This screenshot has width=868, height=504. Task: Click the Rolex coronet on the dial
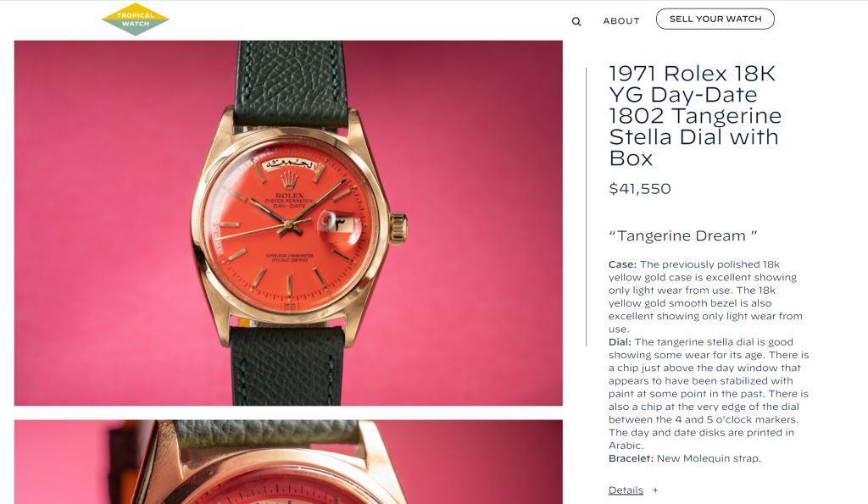[x=289, y=180]
